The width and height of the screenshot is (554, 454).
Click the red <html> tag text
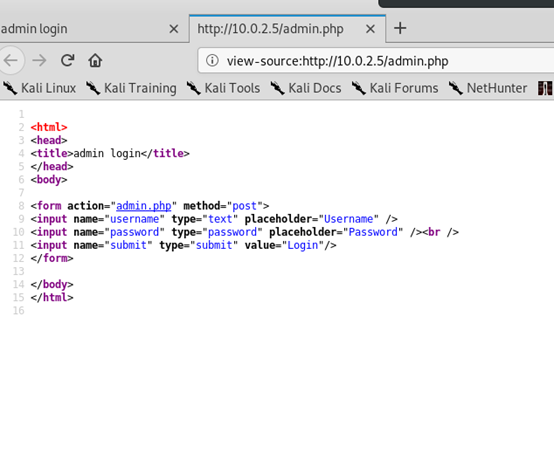[49, 127]
